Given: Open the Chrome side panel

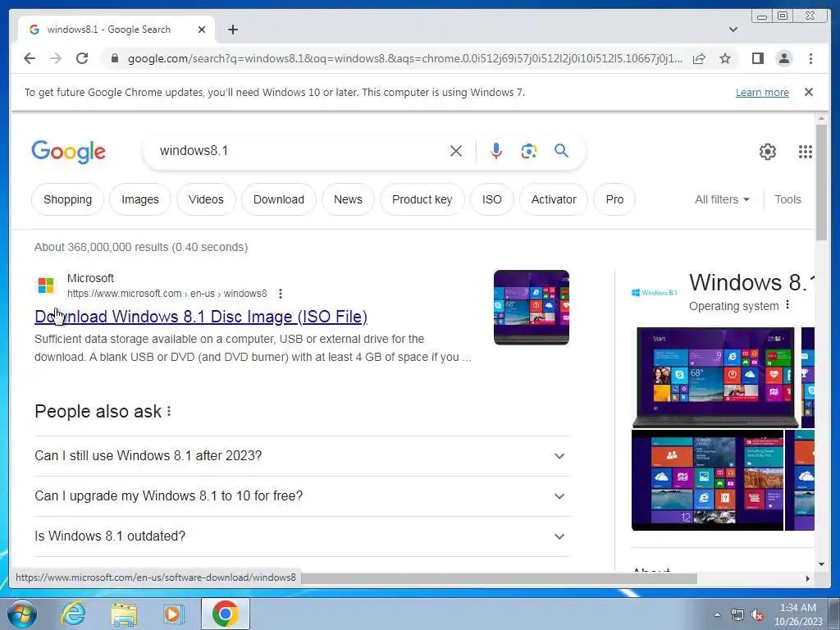Looking at the screenshot, I should (757, 58).
